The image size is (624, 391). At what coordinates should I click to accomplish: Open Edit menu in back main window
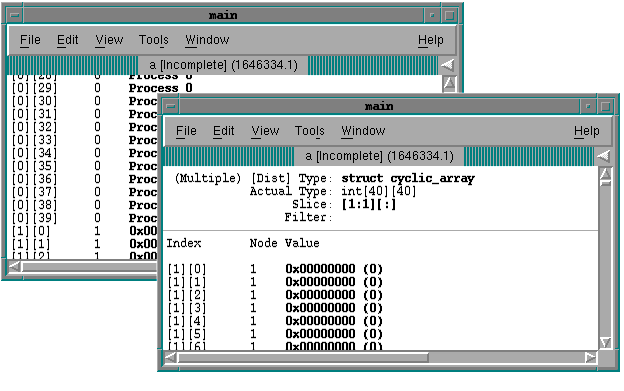68,40
